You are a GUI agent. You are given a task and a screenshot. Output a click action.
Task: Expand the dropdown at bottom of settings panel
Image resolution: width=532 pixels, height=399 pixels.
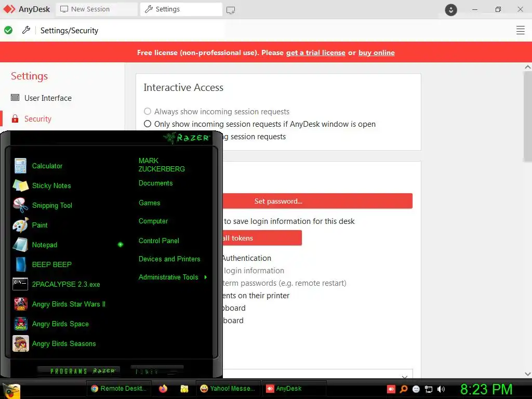(404, 377)
